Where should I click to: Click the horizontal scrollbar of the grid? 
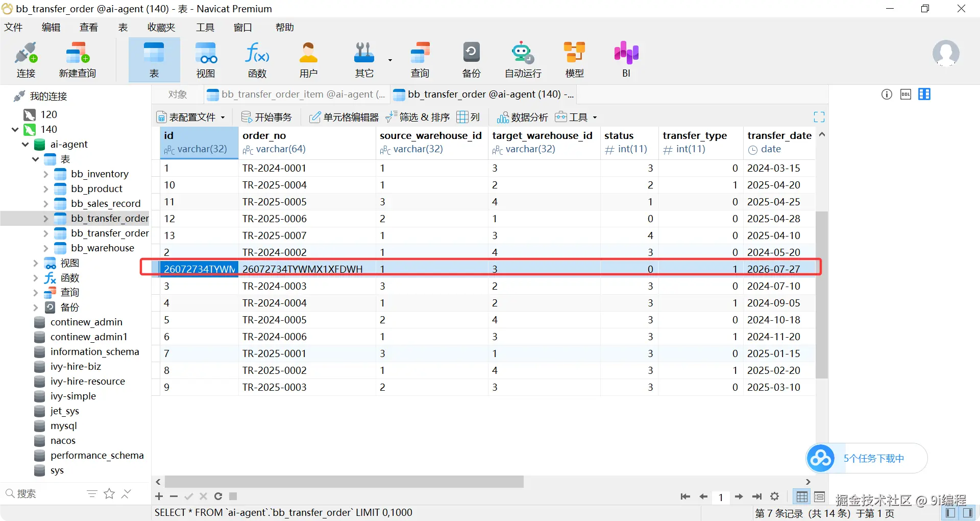click(x=344, y=482)
